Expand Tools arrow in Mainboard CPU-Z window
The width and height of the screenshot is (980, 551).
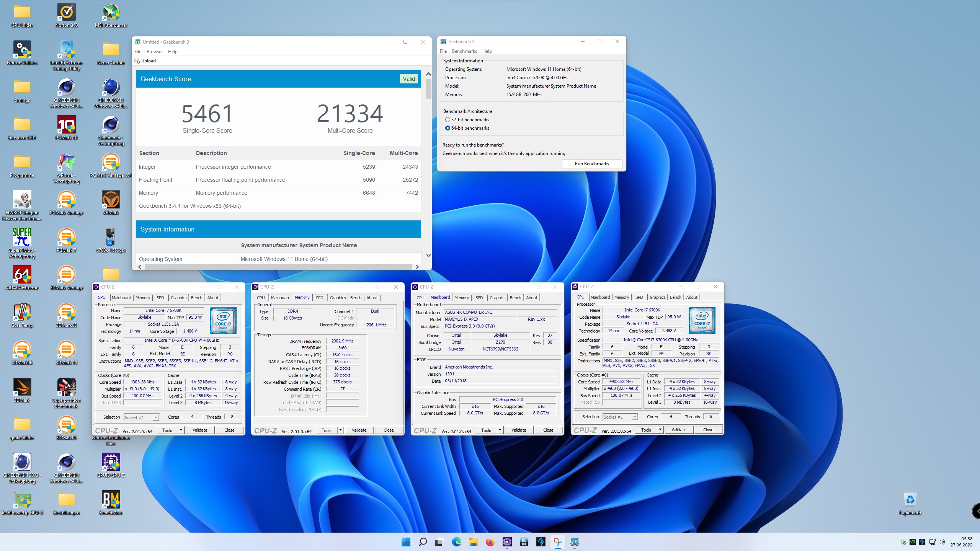click(x=500, y=430)
